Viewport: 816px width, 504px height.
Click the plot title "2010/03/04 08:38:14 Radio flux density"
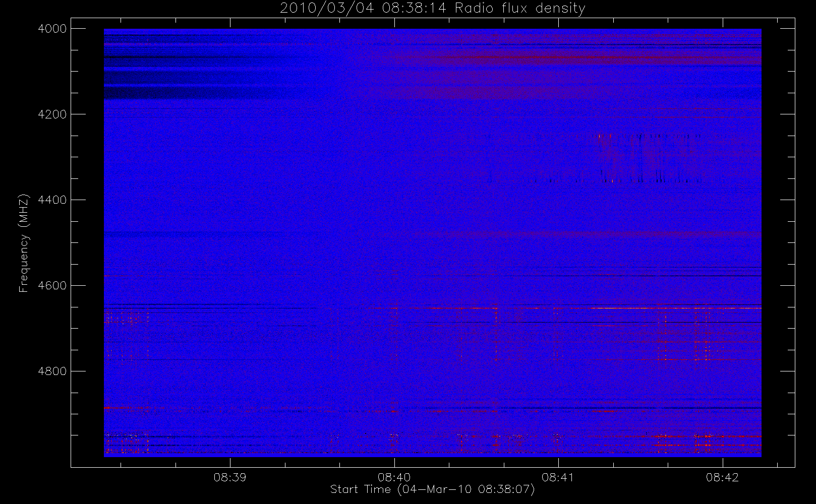pos(433,8)
